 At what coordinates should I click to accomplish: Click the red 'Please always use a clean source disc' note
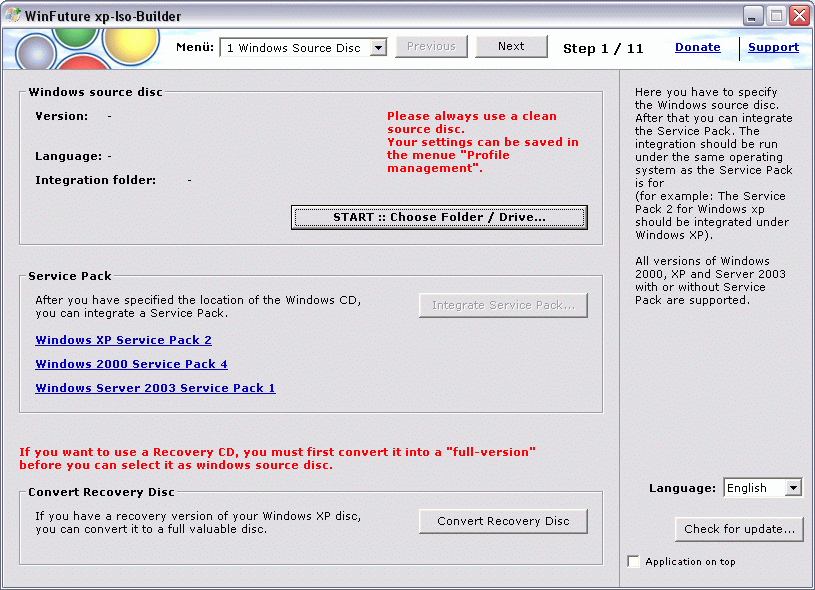[482, 142]
